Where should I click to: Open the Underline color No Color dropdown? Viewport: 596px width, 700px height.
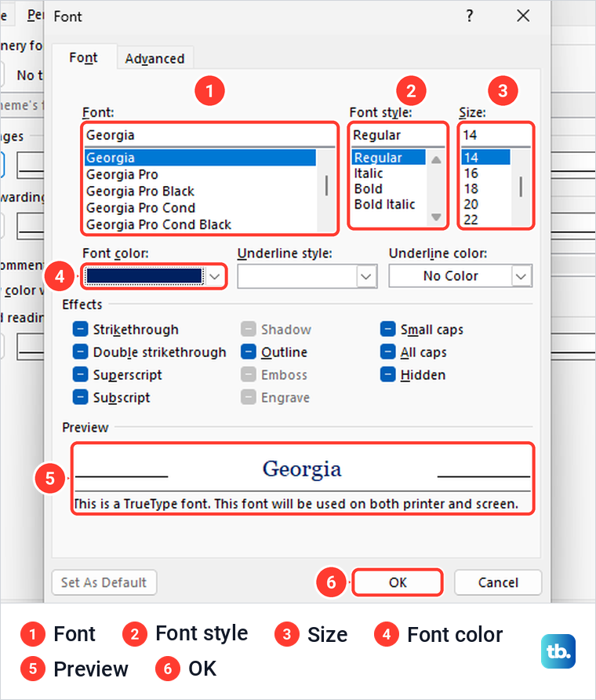[x=460, y=276]
